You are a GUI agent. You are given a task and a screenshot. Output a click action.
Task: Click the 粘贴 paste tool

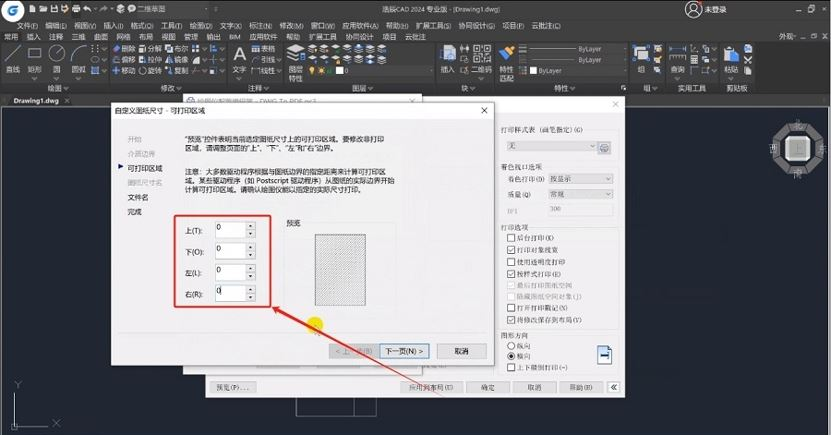tap(731, 59)
